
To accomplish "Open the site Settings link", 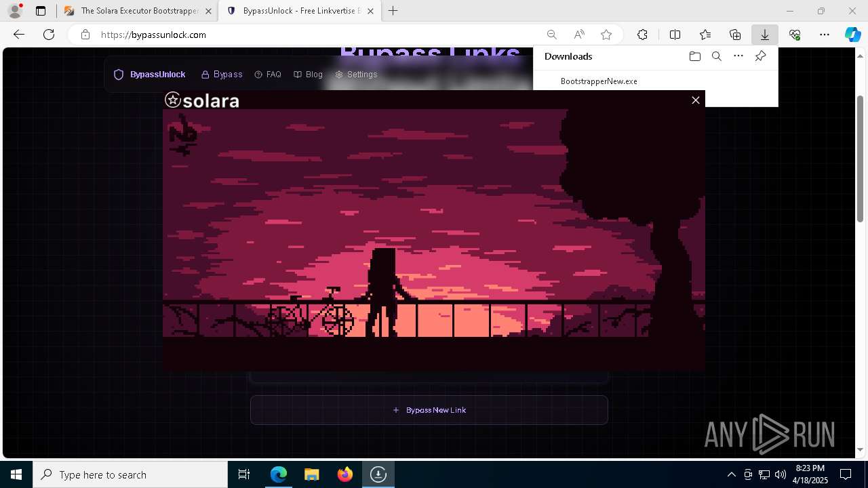I will tap(356, 75).
